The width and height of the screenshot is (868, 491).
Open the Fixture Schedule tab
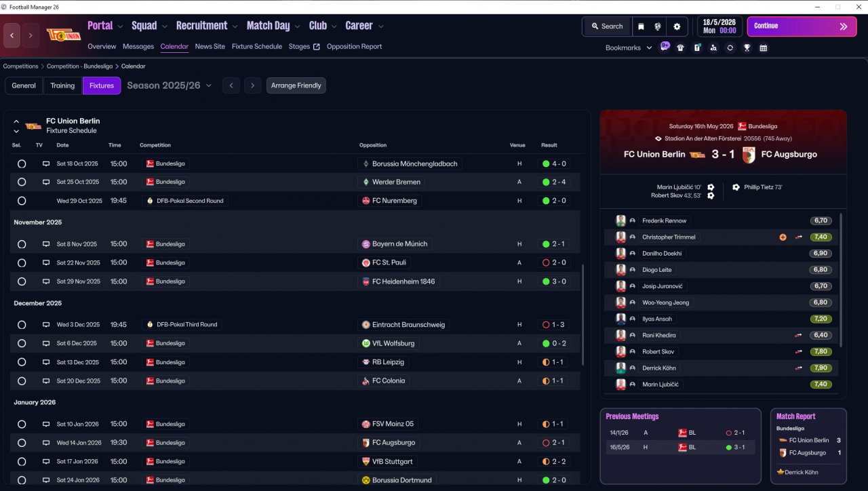[x=257, y=47]
